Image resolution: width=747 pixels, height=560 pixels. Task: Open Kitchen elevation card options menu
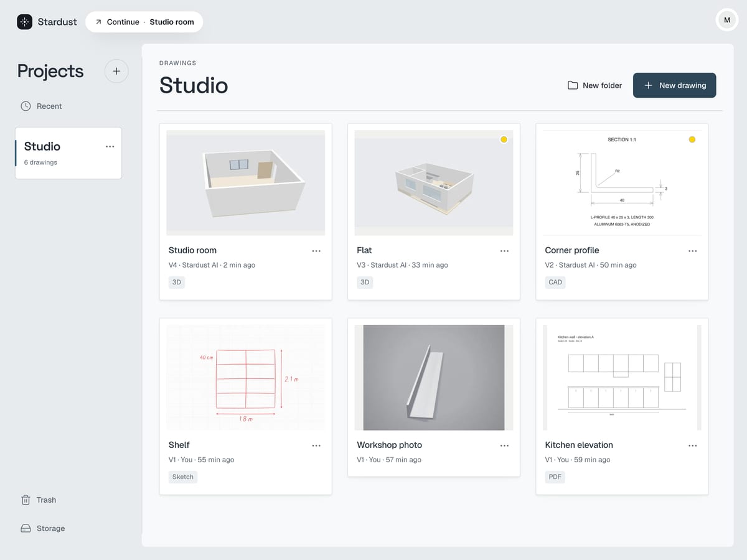(x=693, y=446)
